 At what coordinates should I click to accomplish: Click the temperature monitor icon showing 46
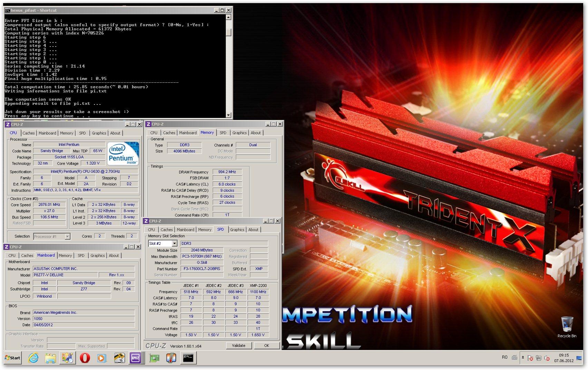point(119,358)
